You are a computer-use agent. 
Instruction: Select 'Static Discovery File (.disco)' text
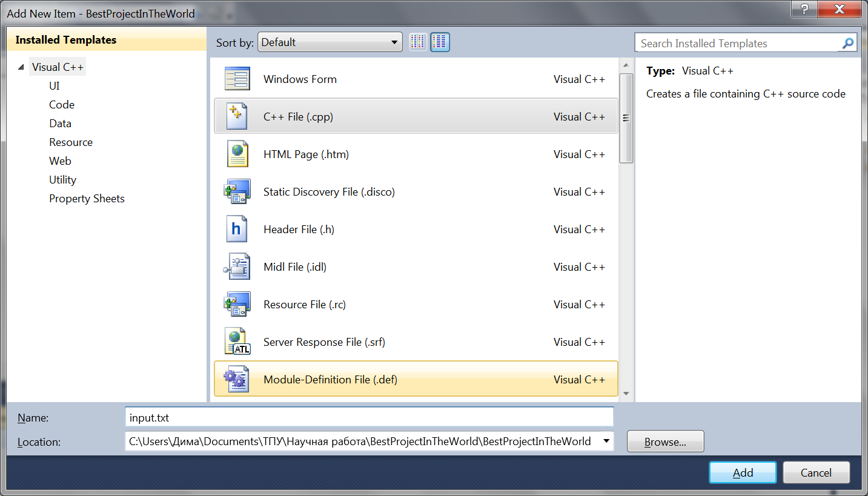329,192
